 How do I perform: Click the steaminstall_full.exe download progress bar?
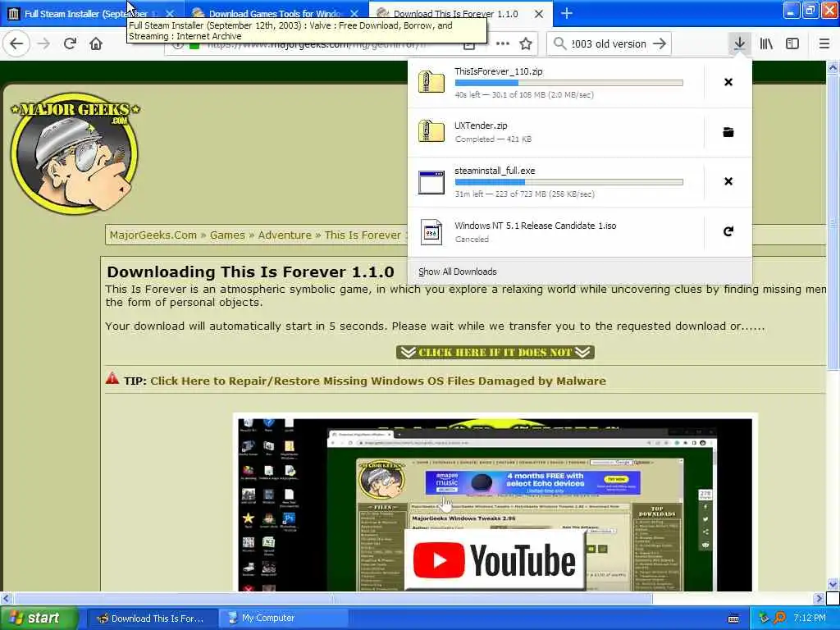tap(569, 182)
